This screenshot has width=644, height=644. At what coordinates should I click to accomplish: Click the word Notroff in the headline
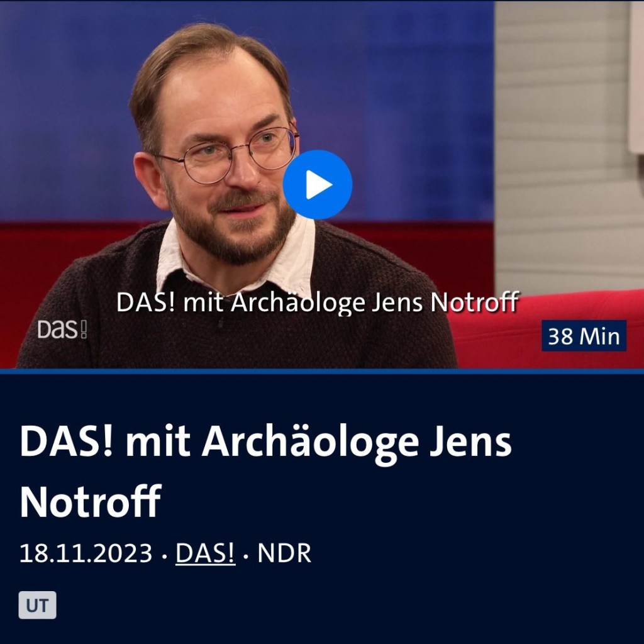point(91,502)
